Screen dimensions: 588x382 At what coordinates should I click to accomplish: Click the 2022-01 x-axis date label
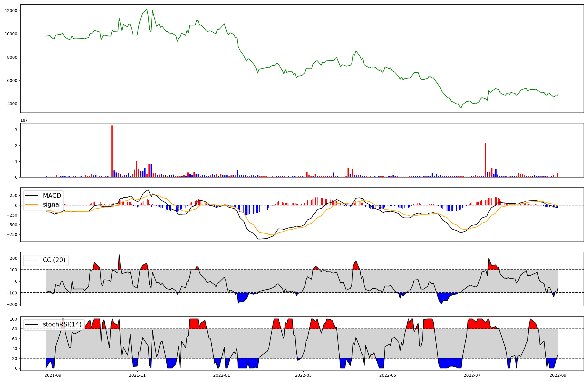pyautogui.click(x=221, y=375)
